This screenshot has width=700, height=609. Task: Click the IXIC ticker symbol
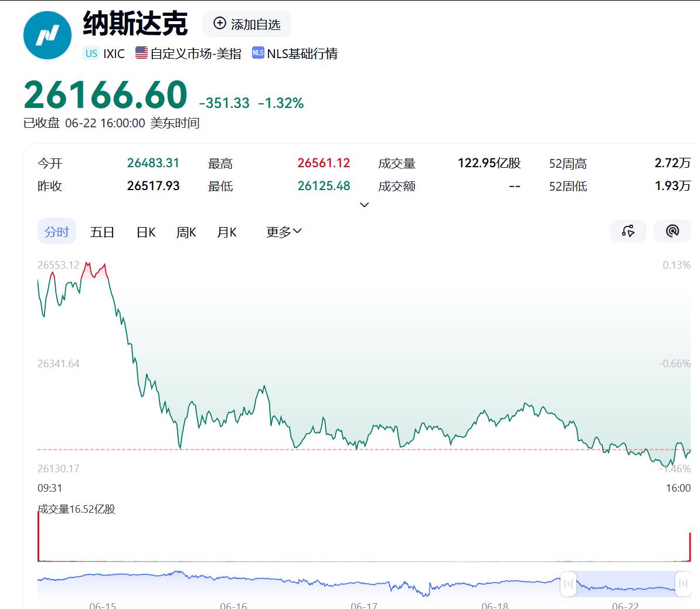click(114, 53)
